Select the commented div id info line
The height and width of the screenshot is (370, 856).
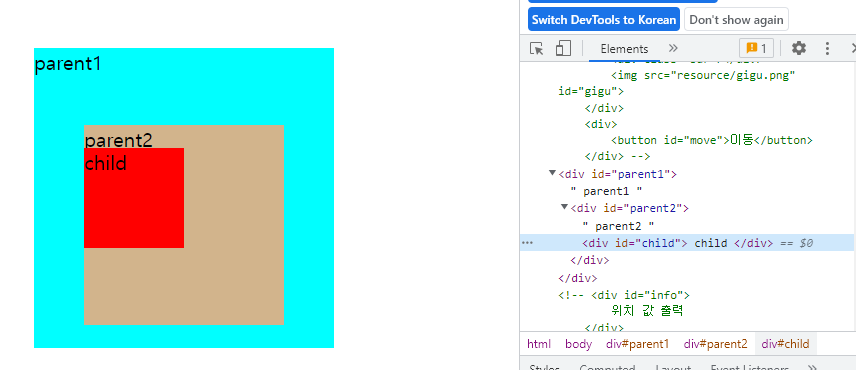[624, 295]
